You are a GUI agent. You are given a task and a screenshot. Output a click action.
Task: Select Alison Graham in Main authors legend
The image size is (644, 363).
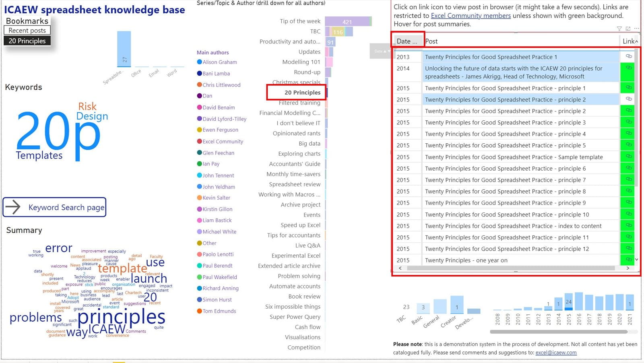tap(219, 62)
